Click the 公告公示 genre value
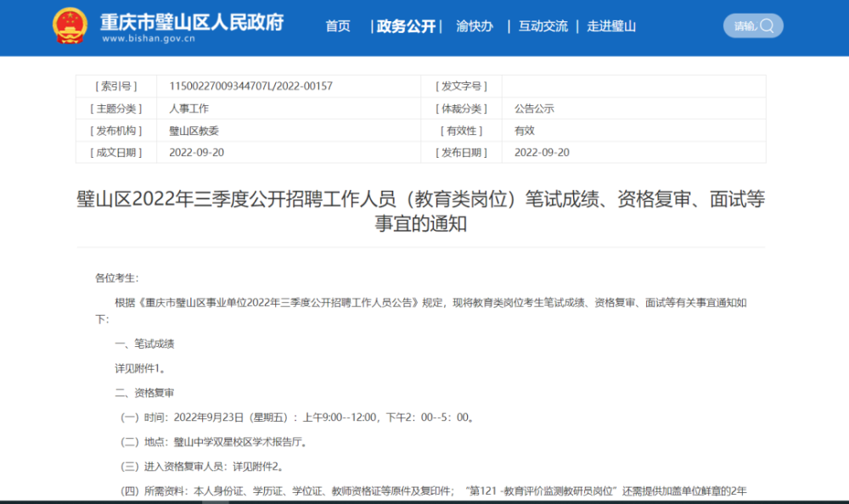Viewport: 849px width, 504px height. [534, 109]
